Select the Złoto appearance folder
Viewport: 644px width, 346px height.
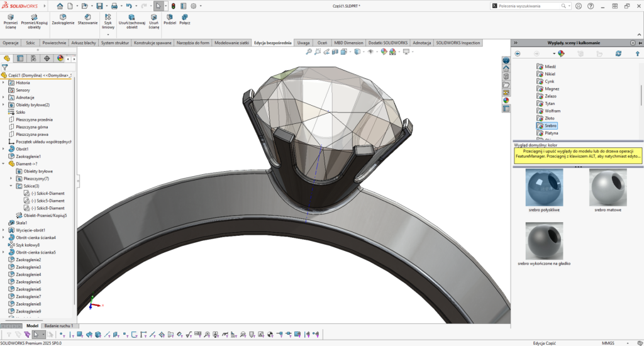click(550, 118)
